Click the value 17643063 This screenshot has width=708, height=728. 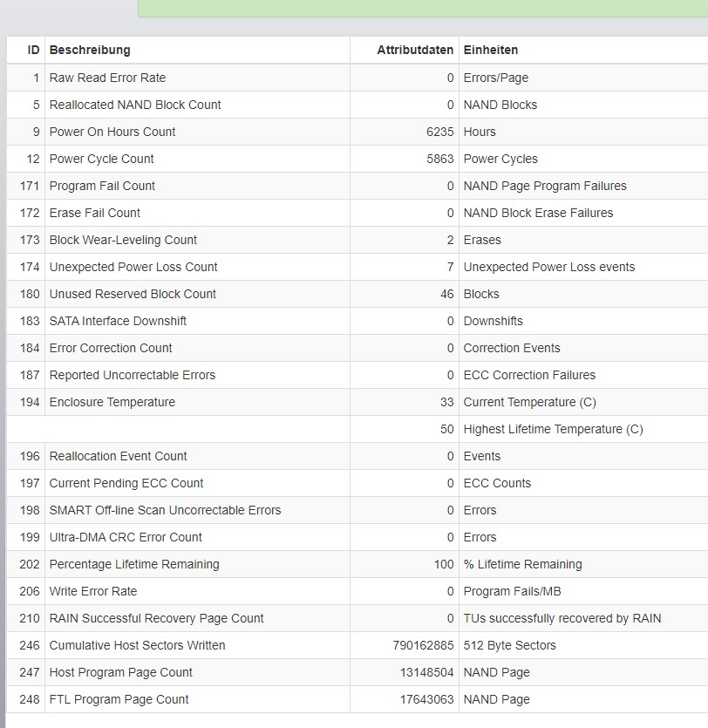[x=426, y=699]
